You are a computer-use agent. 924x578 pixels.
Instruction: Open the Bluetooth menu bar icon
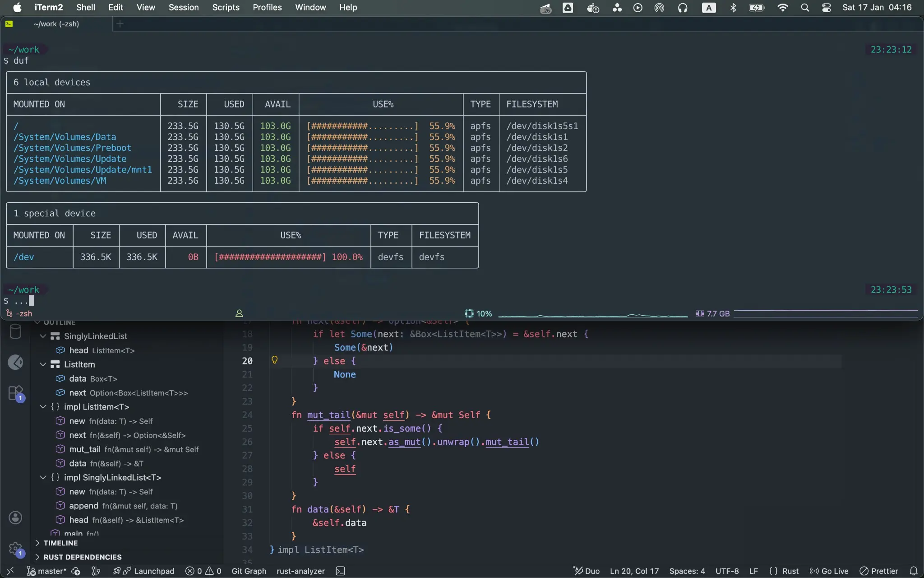(733, 8)
